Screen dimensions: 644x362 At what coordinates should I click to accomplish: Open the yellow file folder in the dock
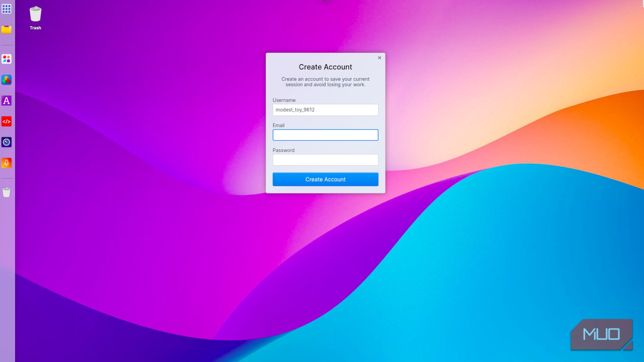click(x=6, y=29)
